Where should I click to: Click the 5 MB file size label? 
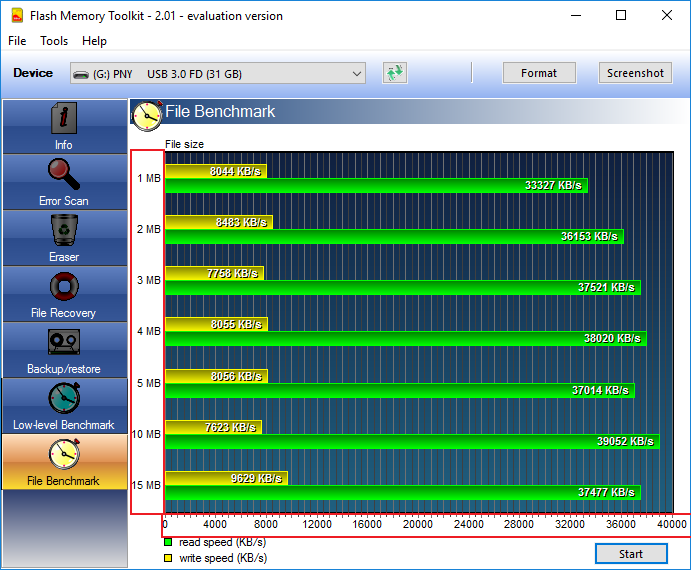point(149,383)
